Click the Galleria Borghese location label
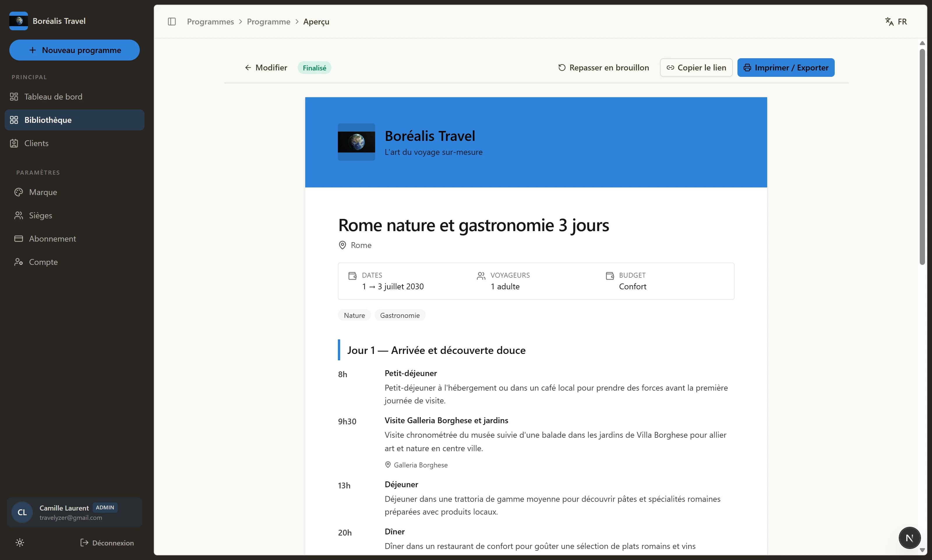932x560 pixels. point(421,465)
